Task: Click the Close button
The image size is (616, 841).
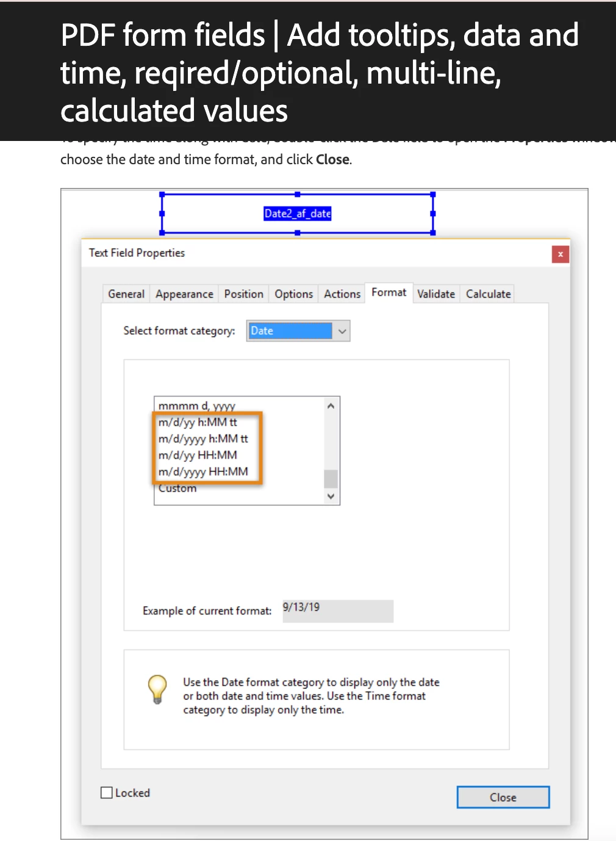Action: pyautogui.click(x=503, y=797)
